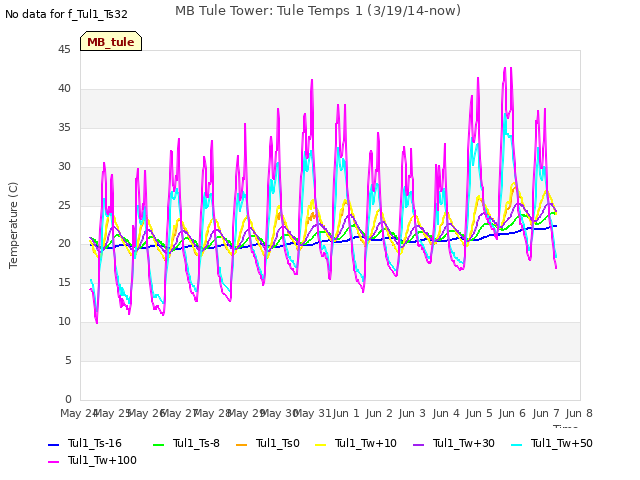Select the Tul1_Ts-8 legend label
The width and height of the screenshot is (640, 480).
click(x=196, y=443)
